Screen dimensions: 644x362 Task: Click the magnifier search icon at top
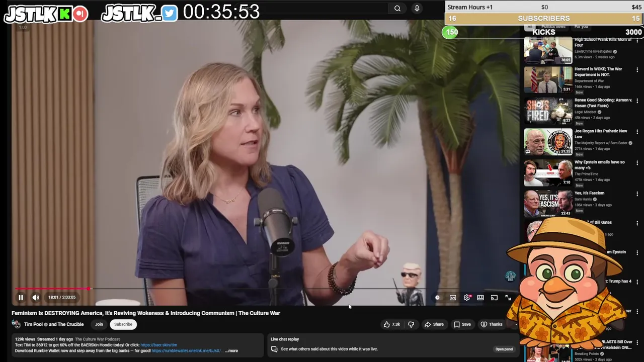coord(397,8)
